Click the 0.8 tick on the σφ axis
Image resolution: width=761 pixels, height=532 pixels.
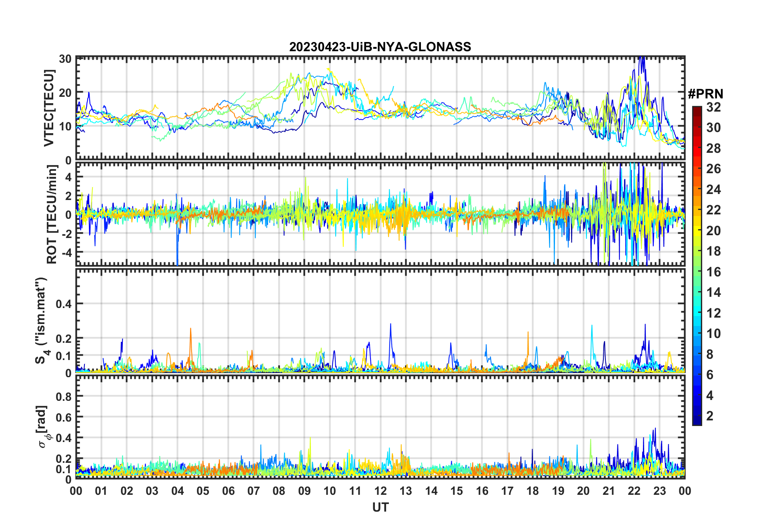pos(64,396)
